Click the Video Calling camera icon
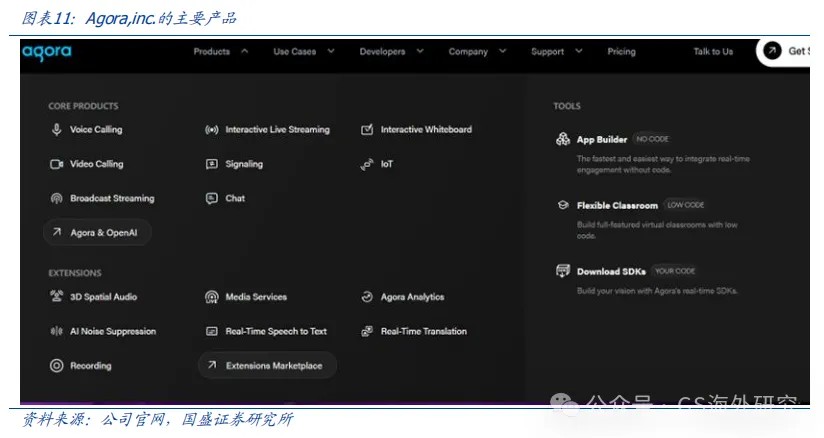Image resolution: width=824 pixels, height=438 pixels. click(56, 164)
